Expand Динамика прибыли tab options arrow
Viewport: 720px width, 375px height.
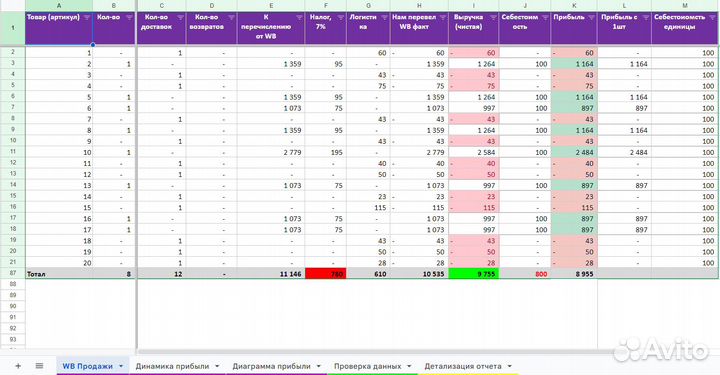tap(217, 366)
